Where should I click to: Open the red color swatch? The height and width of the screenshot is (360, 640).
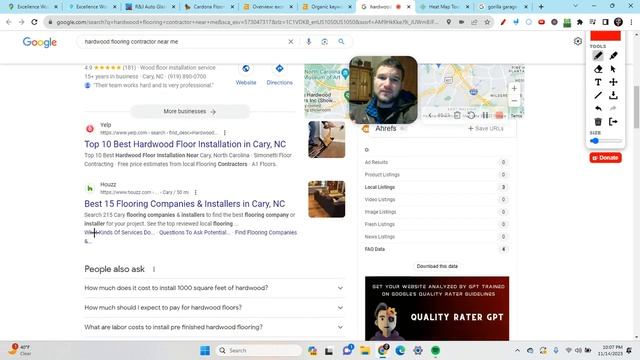click(x=606, y=36)
